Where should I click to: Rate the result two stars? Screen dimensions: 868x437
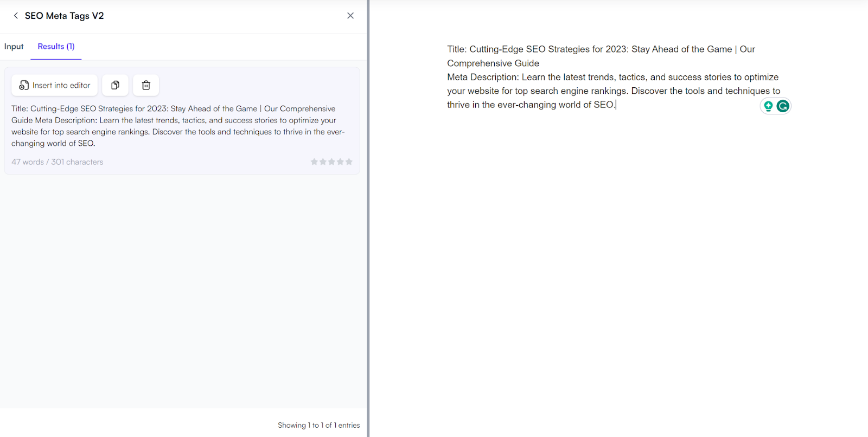[x=323, y=162]
